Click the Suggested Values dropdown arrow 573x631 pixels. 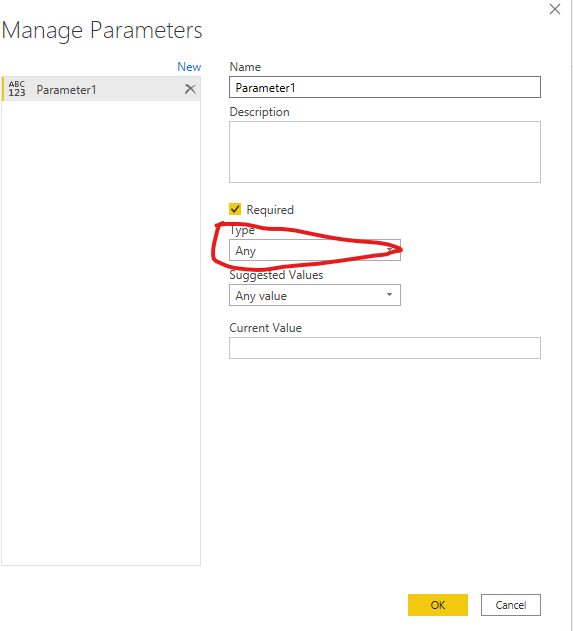(x=389, y=295)
